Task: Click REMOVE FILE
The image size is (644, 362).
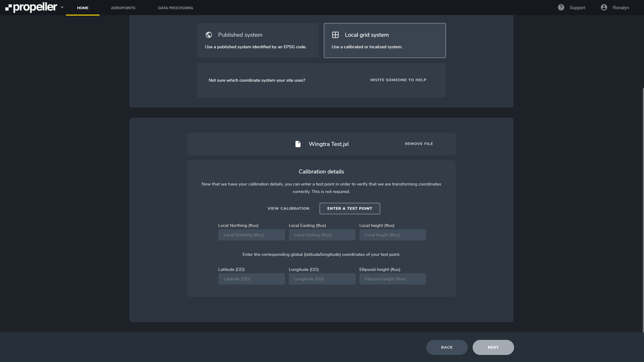Action: pos(419,144)
